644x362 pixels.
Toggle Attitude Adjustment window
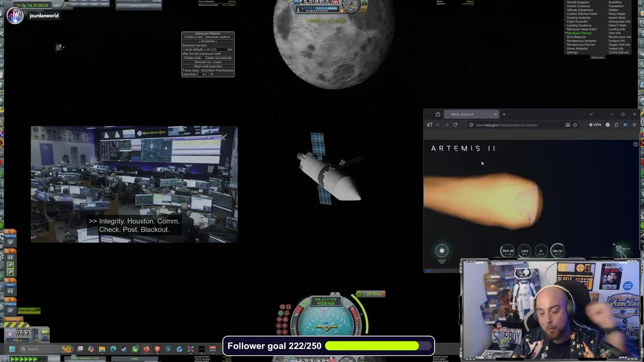[x=580, y=10]
